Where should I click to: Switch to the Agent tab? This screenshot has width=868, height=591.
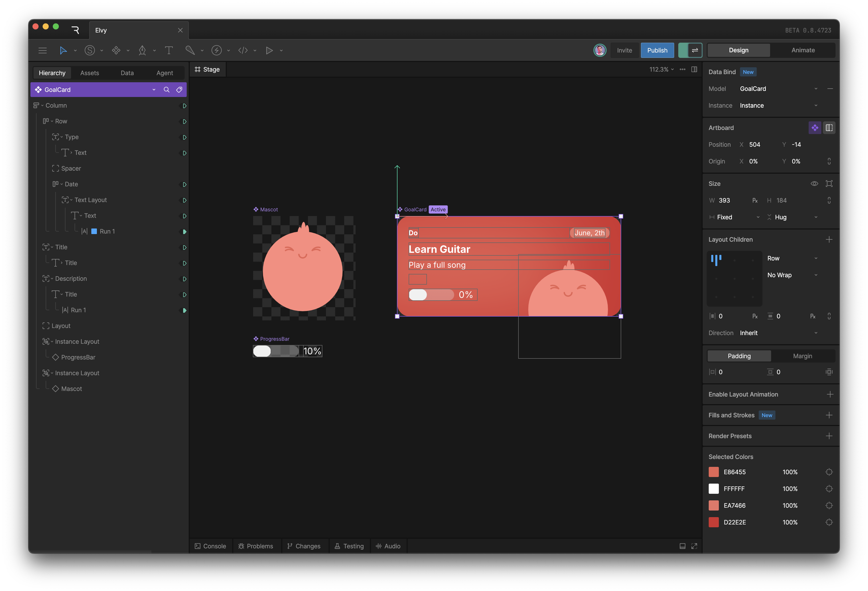pyautogui.click(x=164, y=73)
